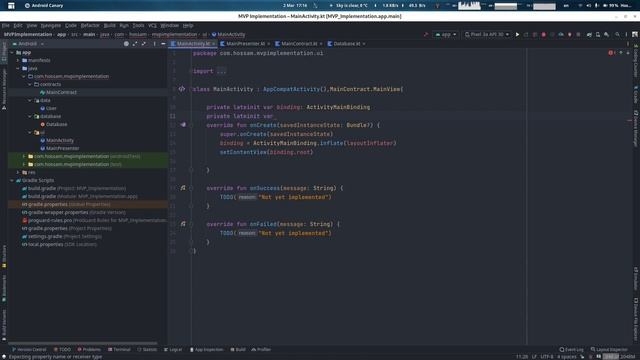The height and width of the screenshot is (360, 640).
Task: Open the Build menu
Action: coord(109,25)
